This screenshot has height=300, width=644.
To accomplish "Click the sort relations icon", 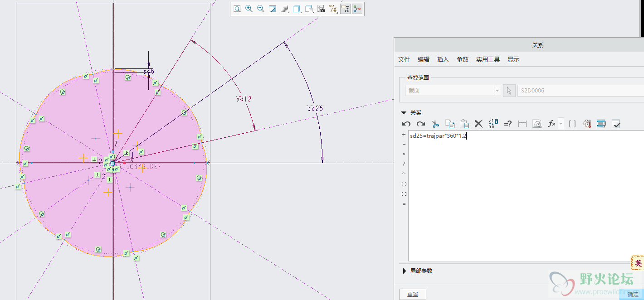I will 601,124.
